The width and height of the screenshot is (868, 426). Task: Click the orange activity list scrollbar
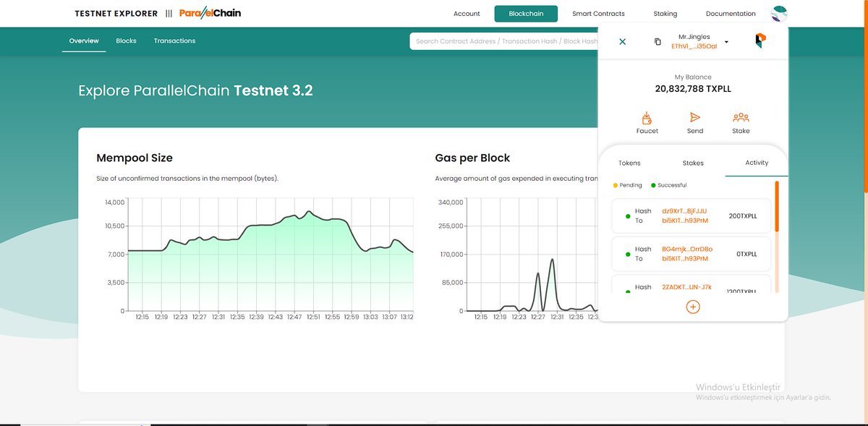pos(777,206)
